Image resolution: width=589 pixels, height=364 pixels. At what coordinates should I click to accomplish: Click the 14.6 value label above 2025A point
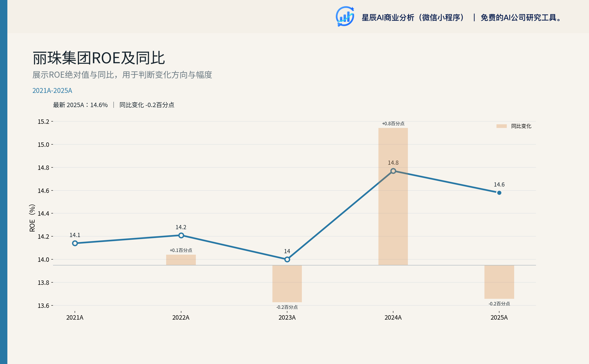499,185
